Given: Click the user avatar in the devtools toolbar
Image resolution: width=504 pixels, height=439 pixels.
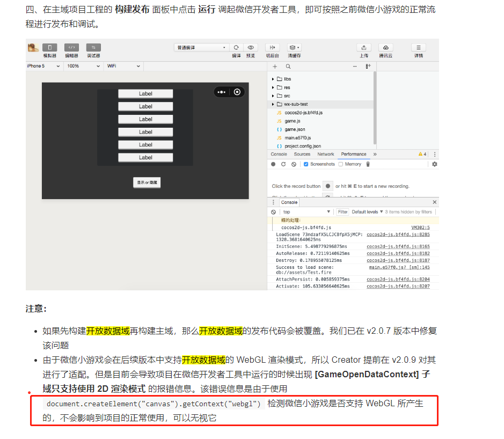Looking at the screenshot, I should (x=33, y=48).
